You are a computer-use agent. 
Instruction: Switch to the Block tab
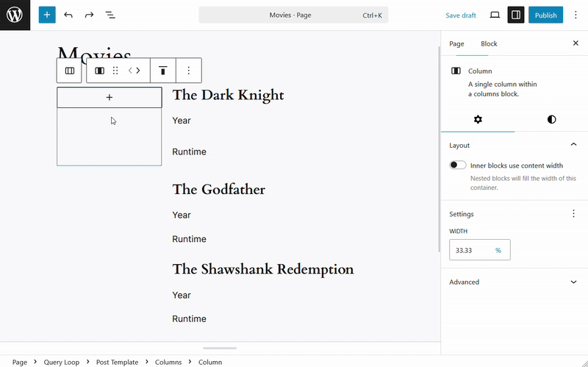(489, 43)
